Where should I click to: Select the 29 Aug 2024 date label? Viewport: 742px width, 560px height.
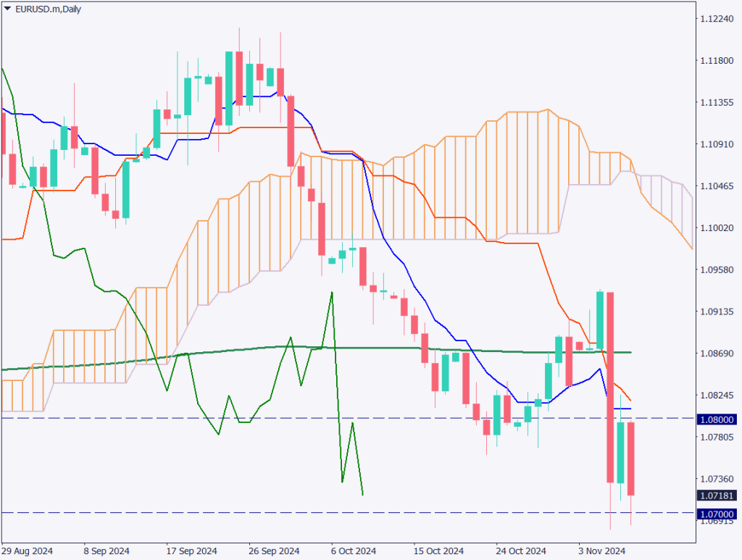click(28, 550)
